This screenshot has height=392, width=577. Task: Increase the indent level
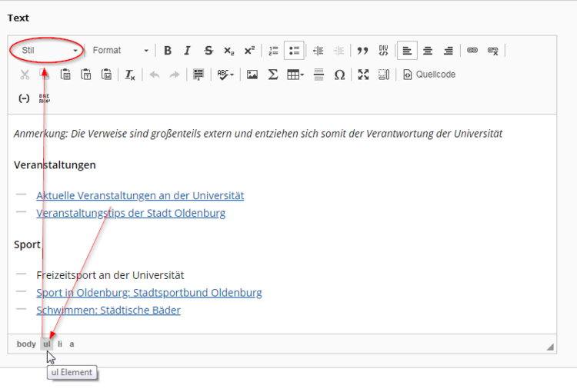click(339, 51)
